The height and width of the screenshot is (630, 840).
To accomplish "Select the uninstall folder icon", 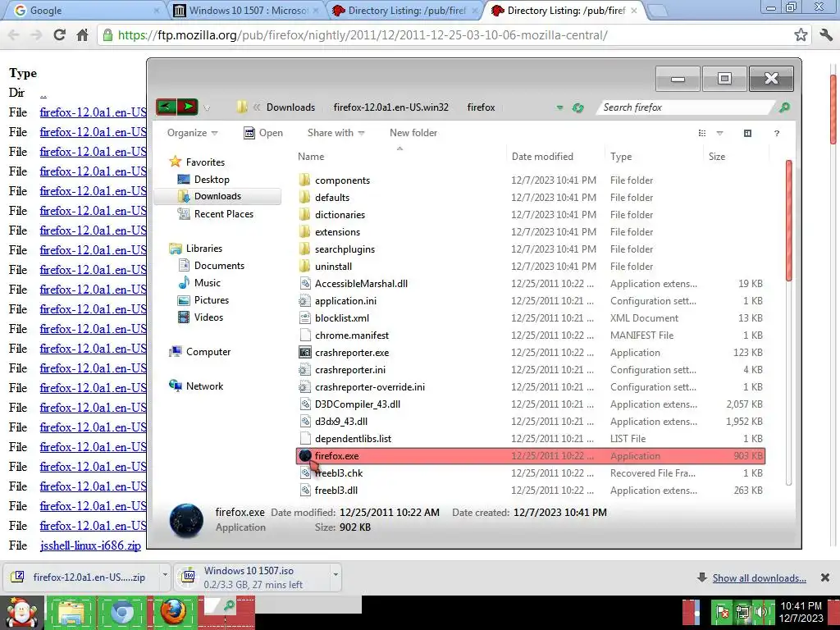I will (x=305, y=267).
